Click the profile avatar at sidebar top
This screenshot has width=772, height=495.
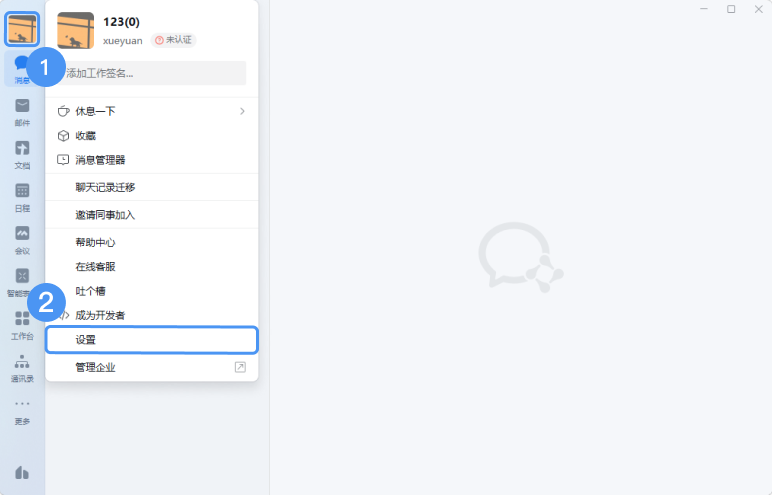coord(22,29)
